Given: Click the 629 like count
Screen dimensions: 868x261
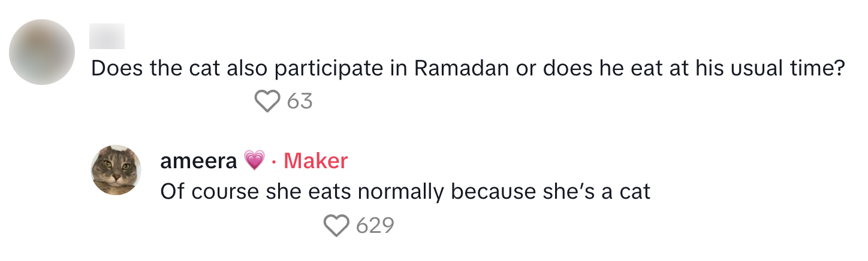Looking at the screenshot, I should tap(375, 225).
